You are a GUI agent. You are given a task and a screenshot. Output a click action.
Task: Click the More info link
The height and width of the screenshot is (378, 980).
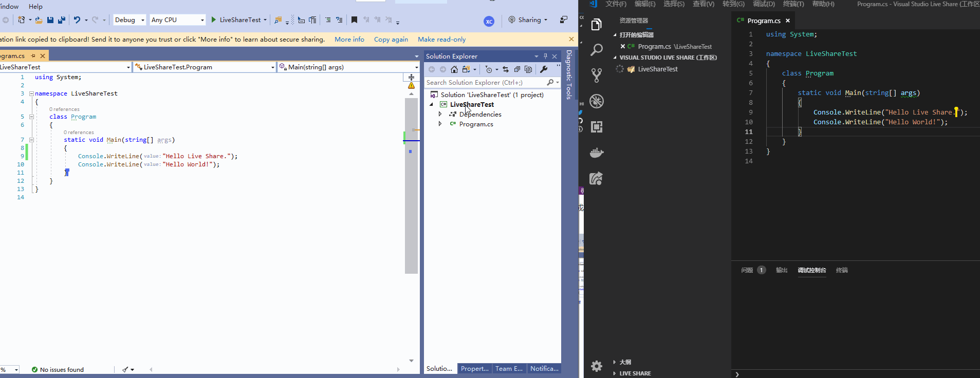pyautogui.click(x=349, y=40)
